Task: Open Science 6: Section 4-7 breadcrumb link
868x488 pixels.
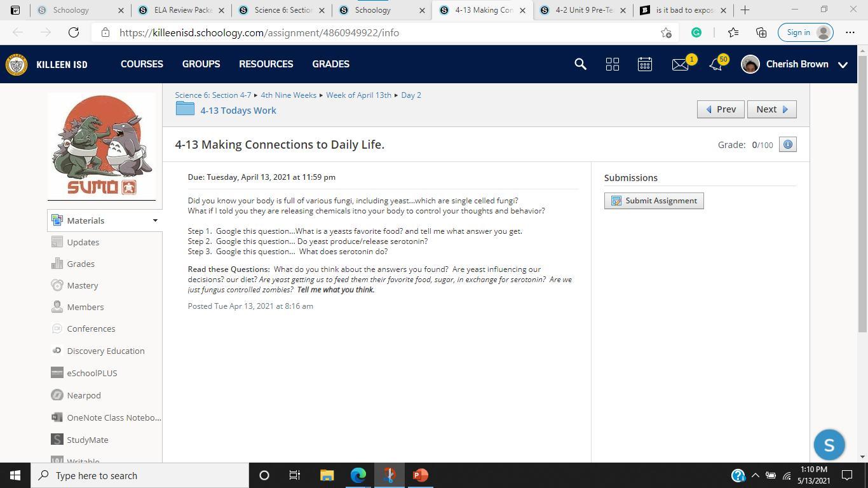Action: (213, 95)
